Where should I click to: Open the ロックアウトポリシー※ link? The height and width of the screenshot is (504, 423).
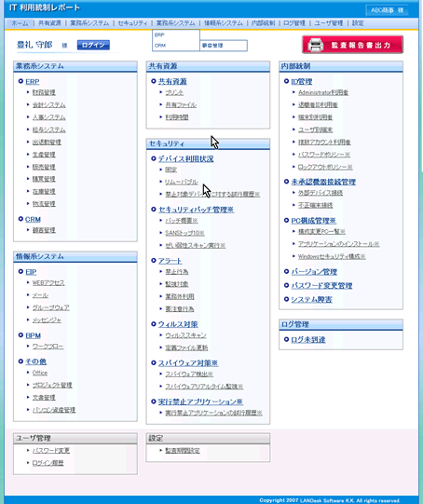pos(325,167)
